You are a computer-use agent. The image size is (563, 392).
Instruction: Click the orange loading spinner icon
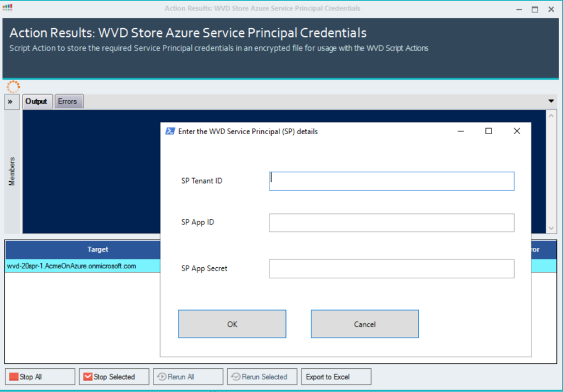13,87
